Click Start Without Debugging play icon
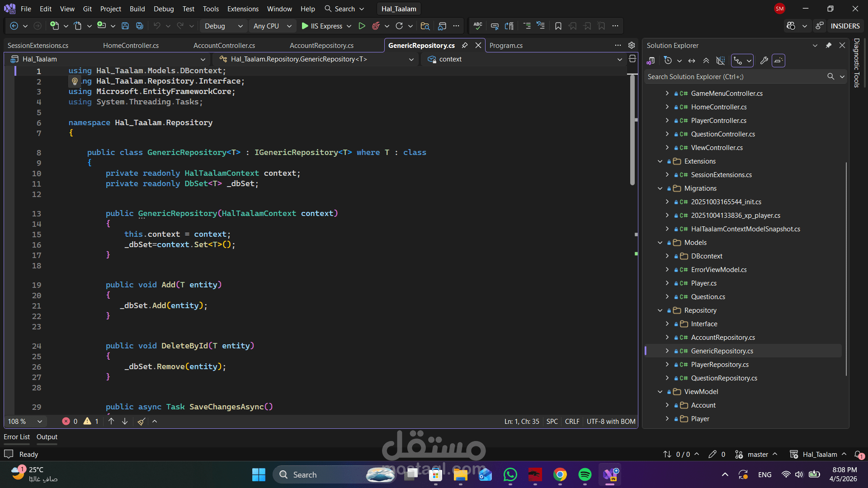Screen dimensions: 868x488 click(x=362, y=26)
